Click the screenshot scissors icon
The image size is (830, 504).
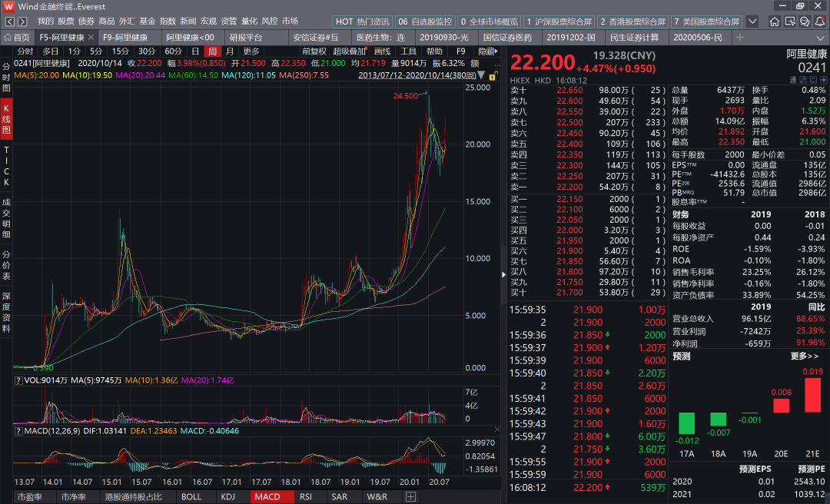[790, 22]
